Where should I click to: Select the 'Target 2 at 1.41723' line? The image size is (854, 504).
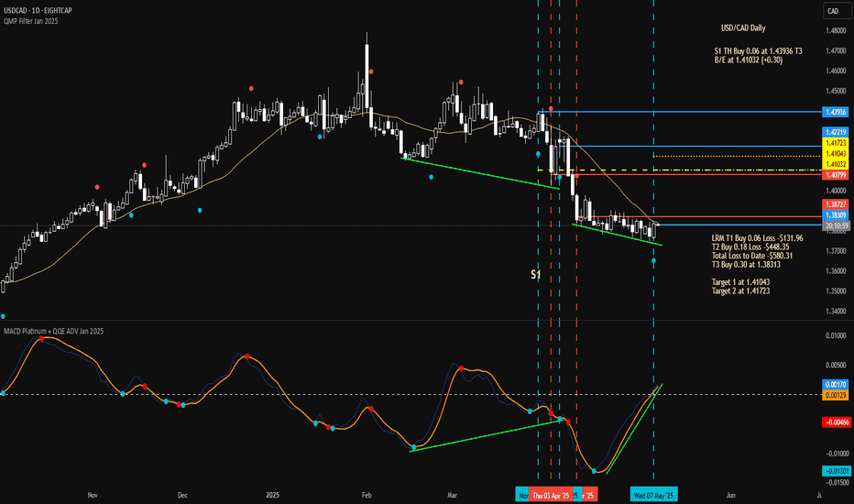click(740, 291)
